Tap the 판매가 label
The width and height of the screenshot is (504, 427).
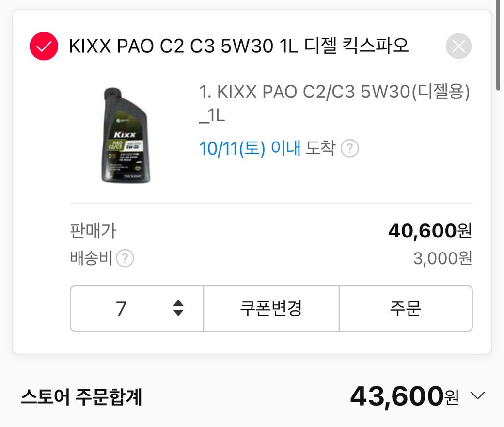click(93, 231)
